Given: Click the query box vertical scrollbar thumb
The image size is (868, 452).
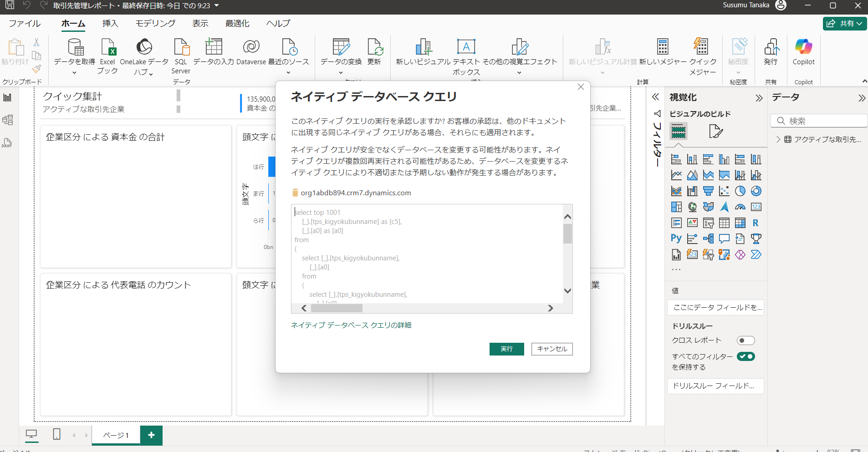Looking at the screenshot, I should point(567,234).
